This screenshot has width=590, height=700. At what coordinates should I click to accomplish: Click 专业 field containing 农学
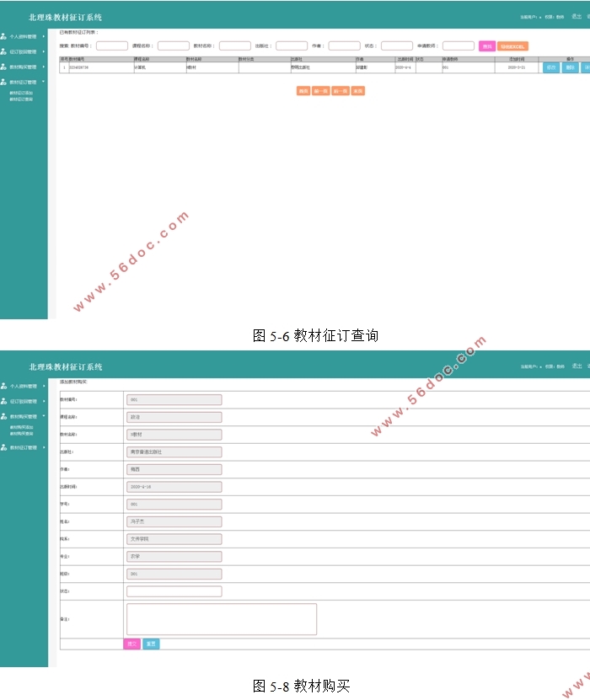[174, 556]
